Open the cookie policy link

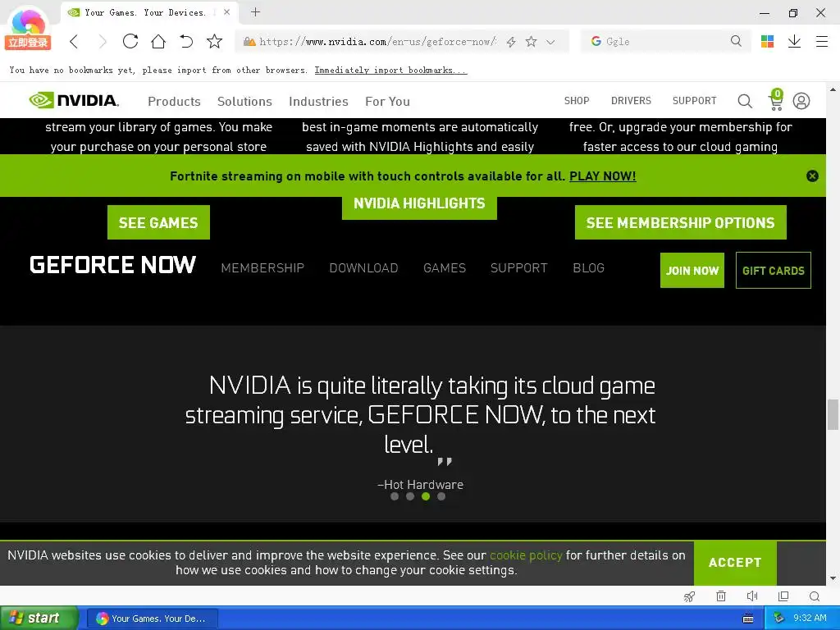526,555
